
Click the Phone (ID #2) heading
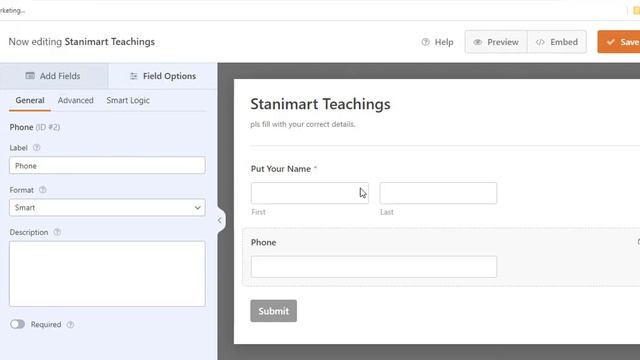tap(35, 127)
